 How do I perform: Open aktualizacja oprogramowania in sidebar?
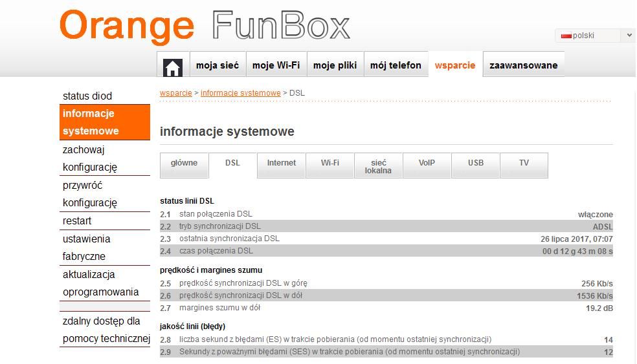[105, 283]
